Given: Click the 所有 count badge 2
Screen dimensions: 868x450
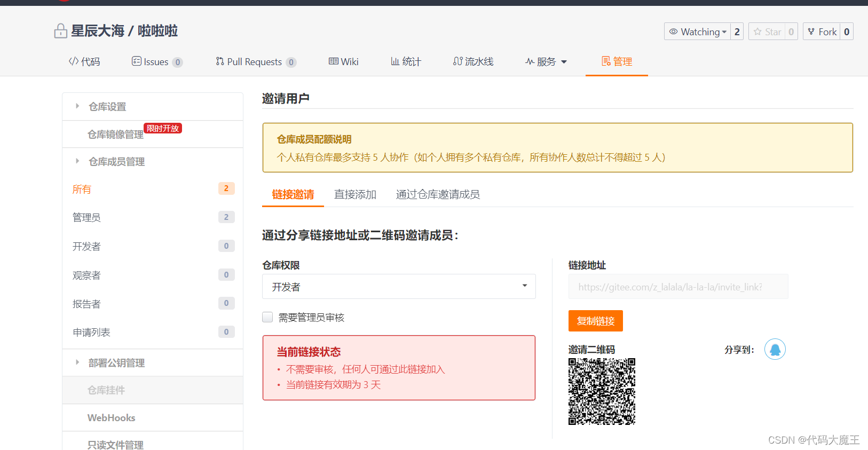Looking at the screenshot, I should click(x=226, y=188).
